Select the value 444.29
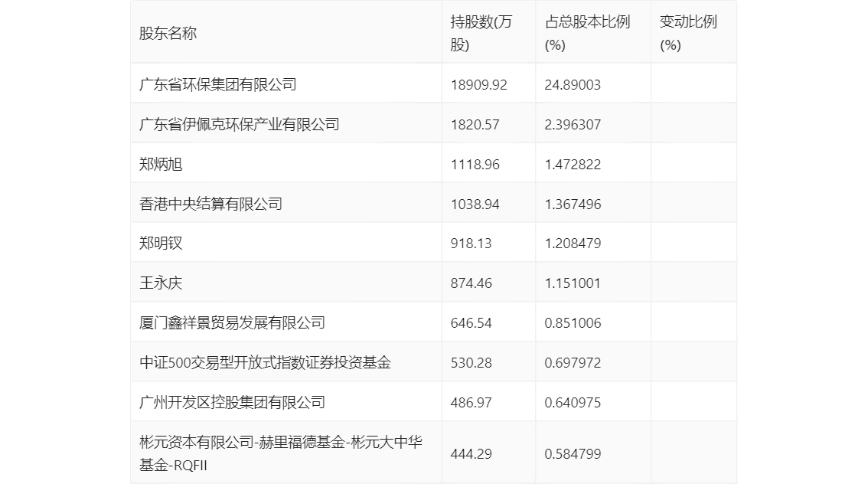 tap(471, 453)
